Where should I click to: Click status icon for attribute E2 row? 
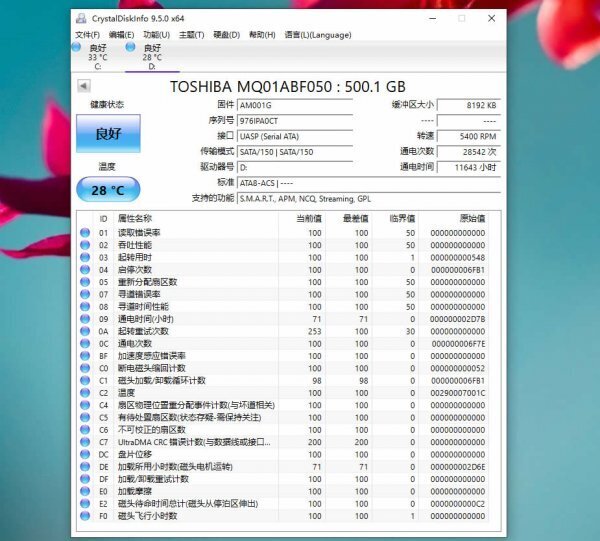tap(85, 504)
